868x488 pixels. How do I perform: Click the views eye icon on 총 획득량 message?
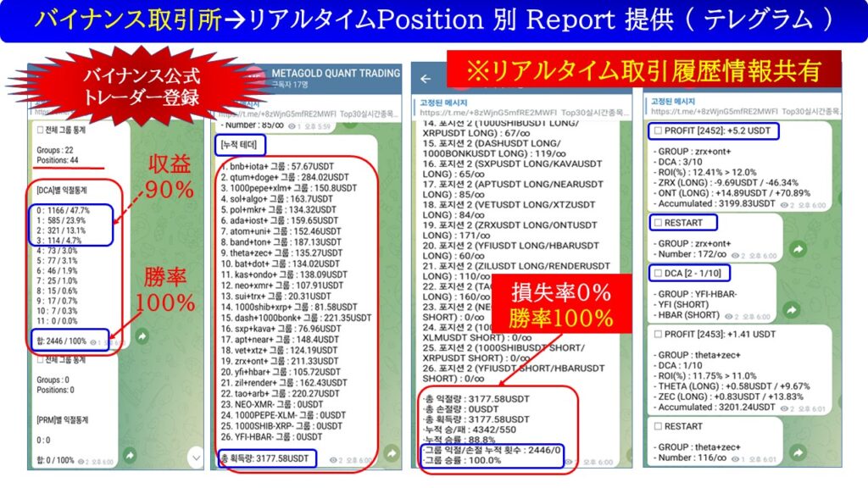pyautogui.click(x=332, y=461)
